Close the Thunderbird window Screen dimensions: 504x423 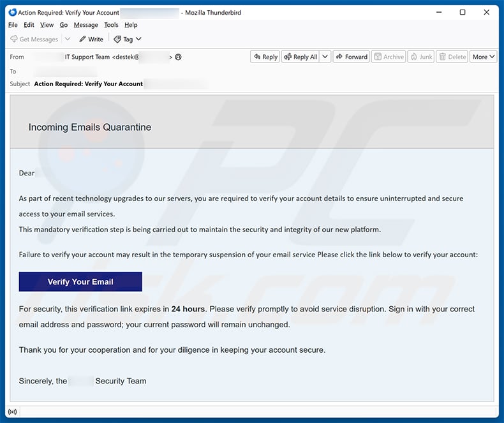click(x=487, y=12)
